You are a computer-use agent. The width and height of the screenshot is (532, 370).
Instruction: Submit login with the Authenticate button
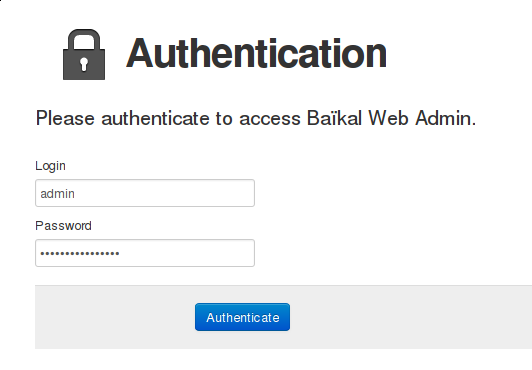[242, 317]
